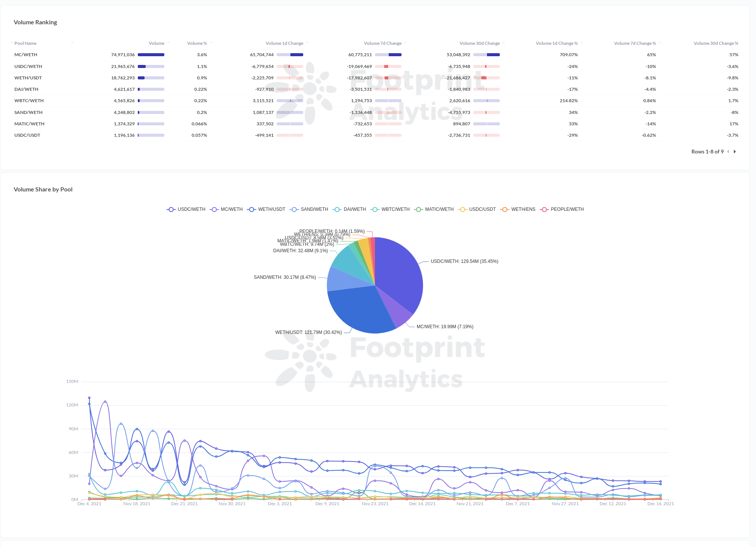Click the next page arrow icon
The height and width of the screenshot is (547, 756).
click(735, 152)
